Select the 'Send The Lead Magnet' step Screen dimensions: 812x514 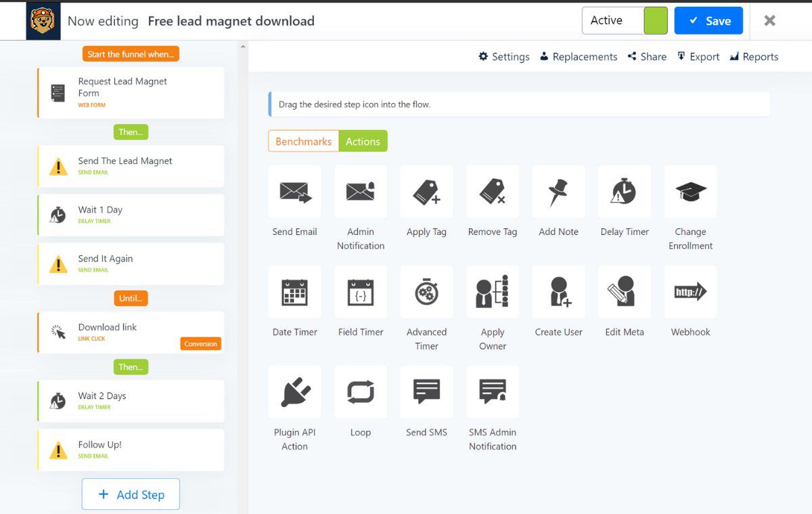[131, 166]
